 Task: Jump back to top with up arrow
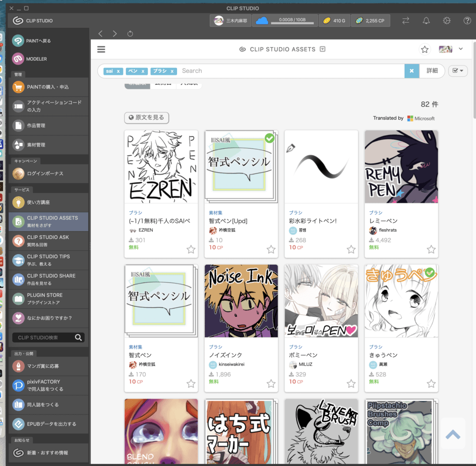point(453,434)
